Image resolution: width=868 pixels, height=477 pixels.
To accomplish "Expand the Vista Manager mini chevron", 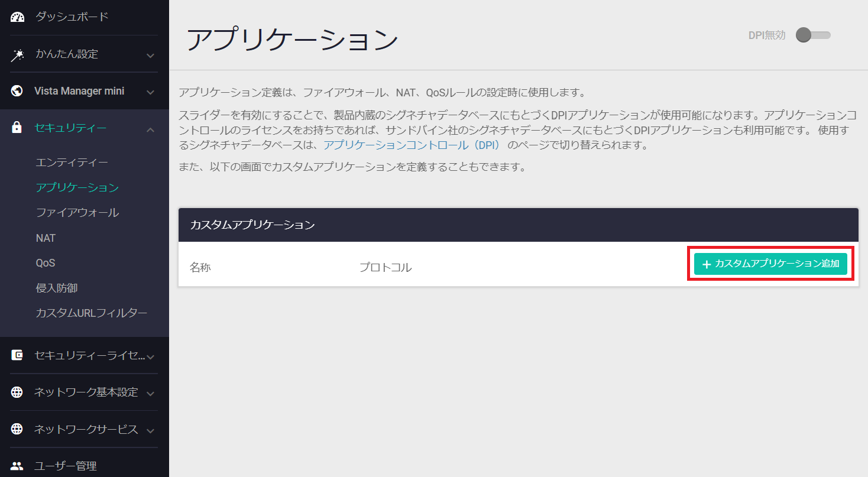I will pos(151,92).
